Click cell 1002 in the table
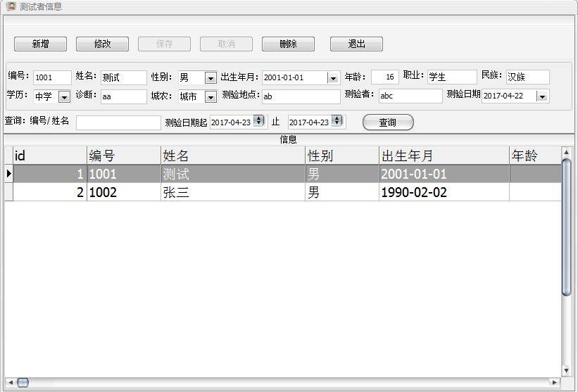The width and height of the screenshot is (578, 392). 124,192
